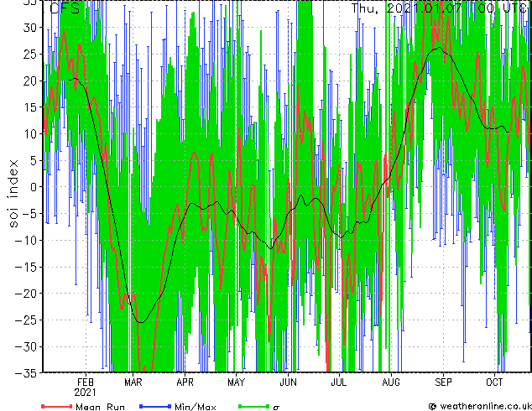Click the green sigma legend line

coord(254,406)
